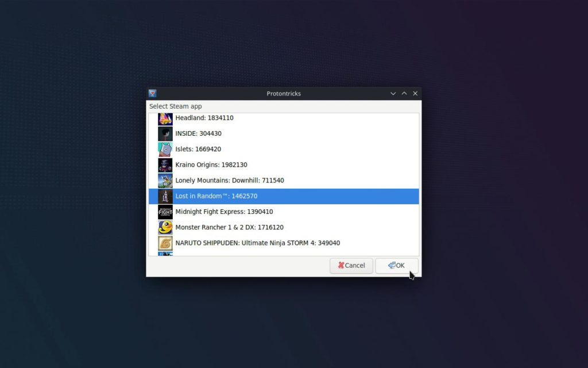This screenshot has height=368, width=588.
Task: Open the Protontricks title bar window icon
Action: 153,94
